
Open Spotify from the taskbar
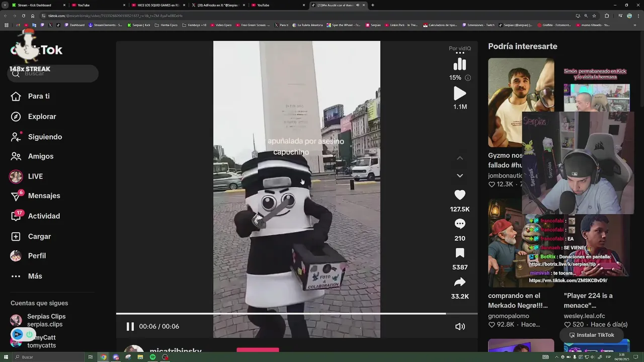[x=153, y=357]
